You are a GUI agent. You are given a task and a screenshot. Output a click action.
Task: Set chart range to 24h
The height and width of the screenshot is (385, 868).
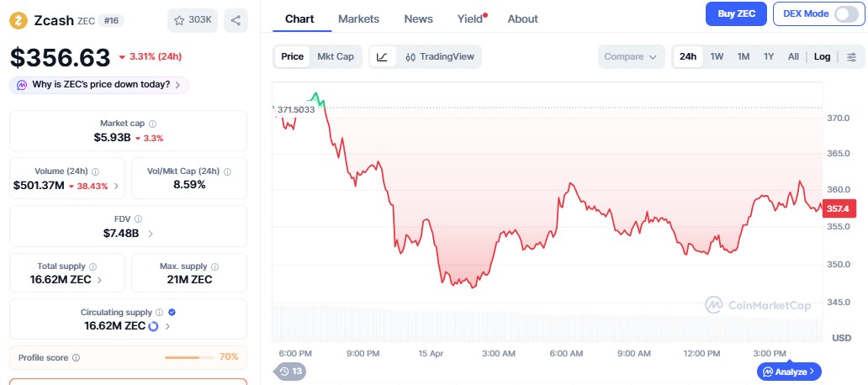point(688,56)
